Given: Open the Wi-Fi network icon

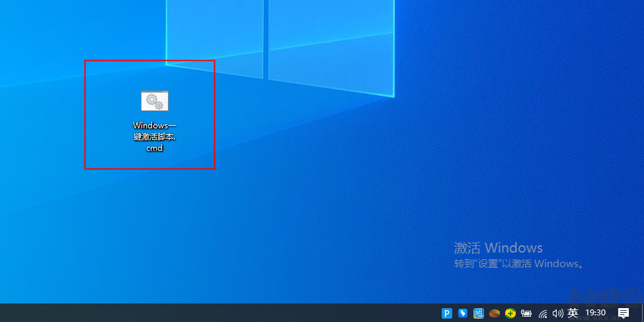Looking at the screenshot, I should pyautogui.click(x=543, y=314).
